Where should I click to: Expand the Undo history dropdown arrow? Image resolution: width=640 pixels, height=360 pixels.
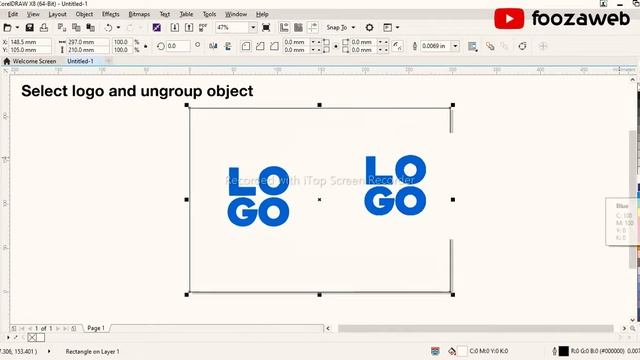click(x=118, y=28)
